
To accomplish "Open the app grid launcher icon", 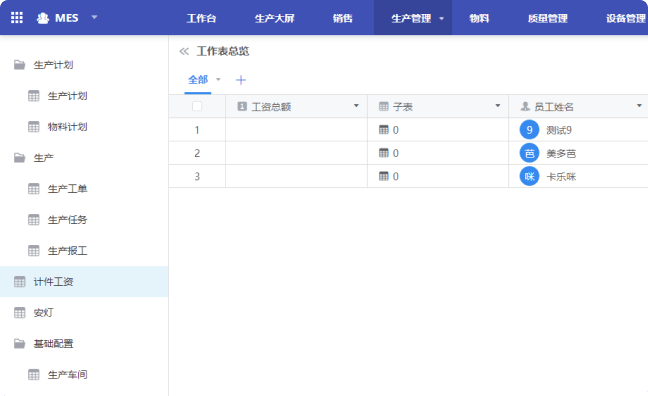I will [x=17, y=18].
